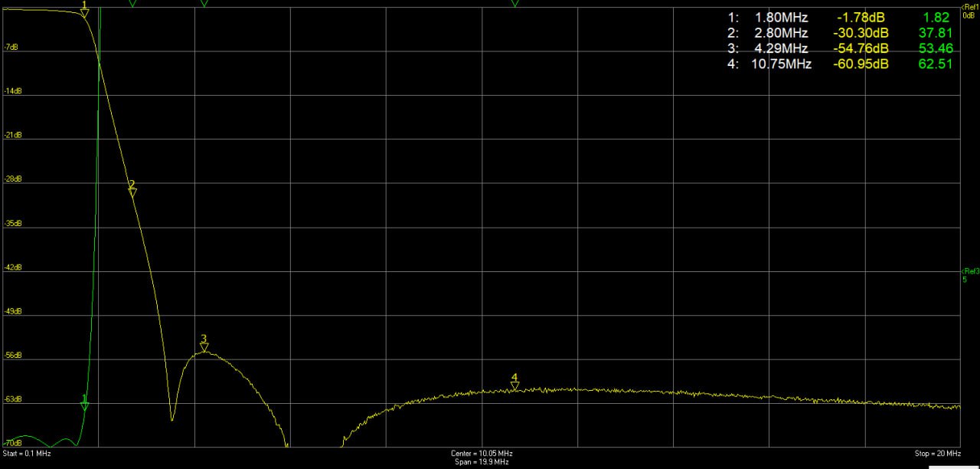Select green marker 1 near the bottom left

tap(84, 403)
